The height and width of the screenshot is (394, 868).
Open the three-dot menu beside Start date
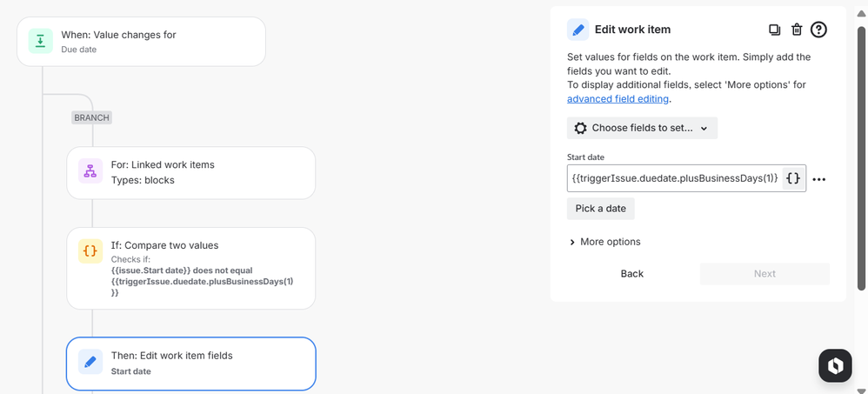coord(818,179)
